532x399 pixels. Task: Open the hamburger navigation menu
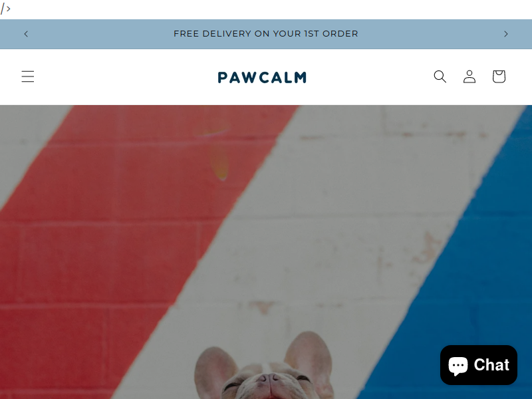pyautogui.click(x=28, y=76)
